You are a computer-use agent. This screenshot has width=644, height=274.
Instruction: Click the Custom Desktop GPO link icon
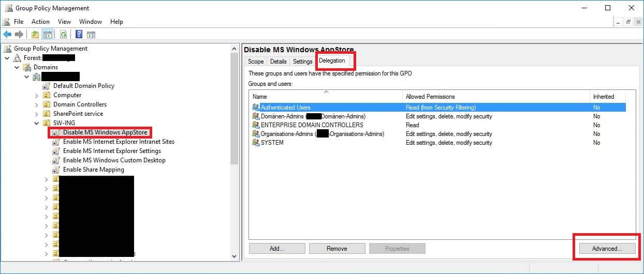56,160
